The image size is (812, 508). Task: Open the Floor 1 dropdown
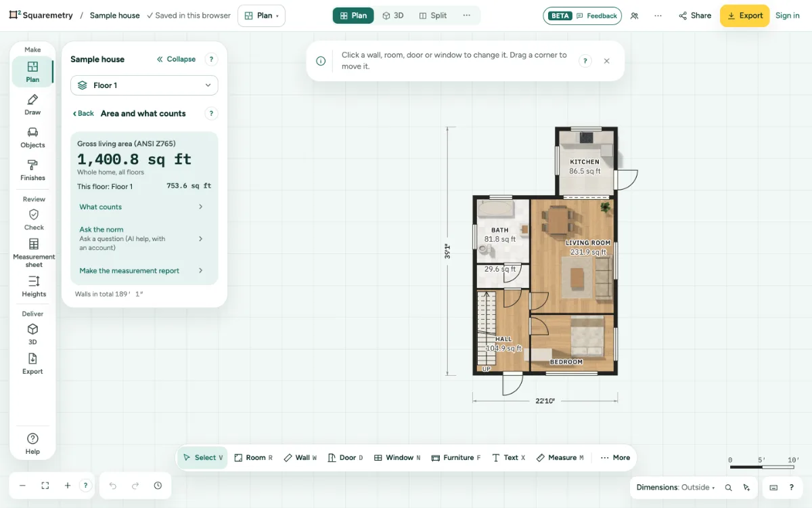pos(144,85)
